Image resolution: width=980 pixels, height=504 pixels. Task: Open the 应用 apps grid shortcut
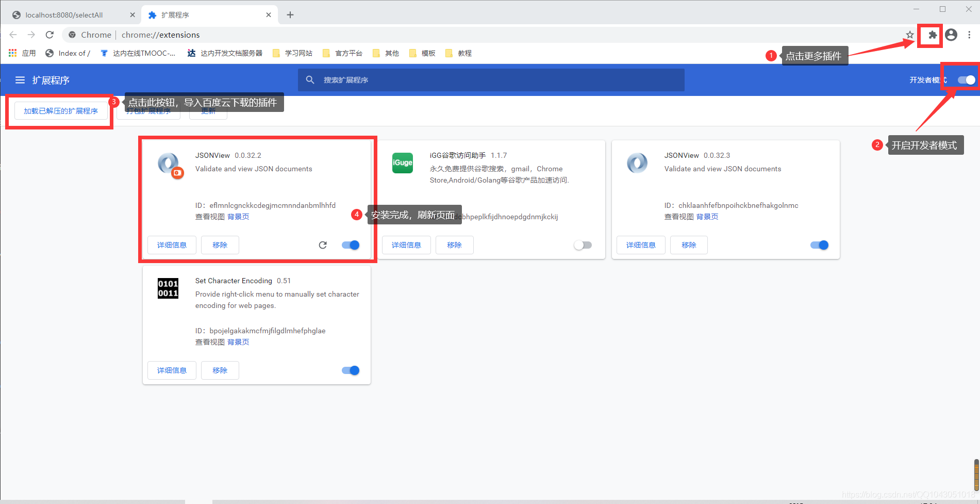22,53
